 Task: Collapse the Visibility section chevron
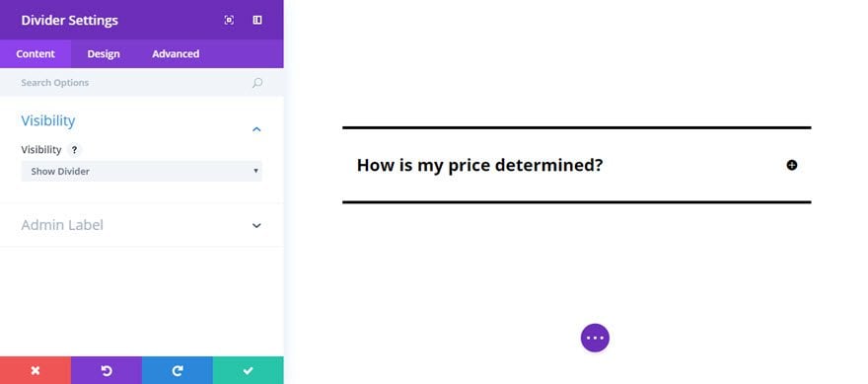256,129
